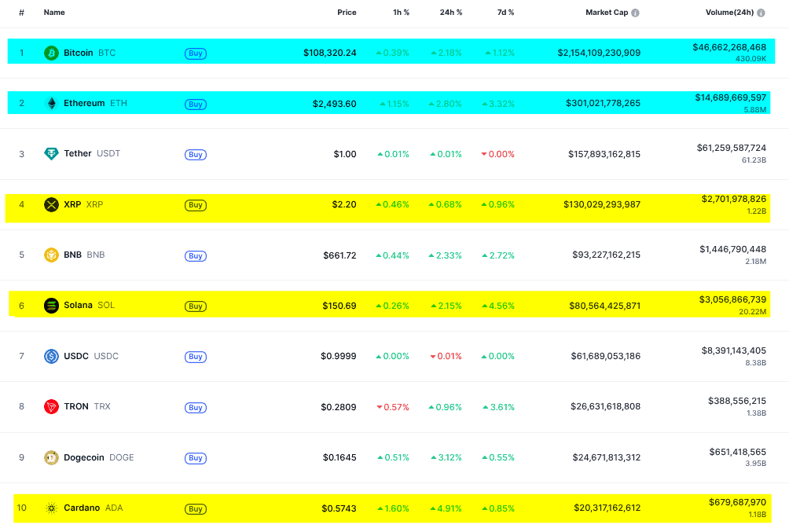Click Buy button for Bitcoin
This screenshot has width=789, height=532.
(196, 53)
